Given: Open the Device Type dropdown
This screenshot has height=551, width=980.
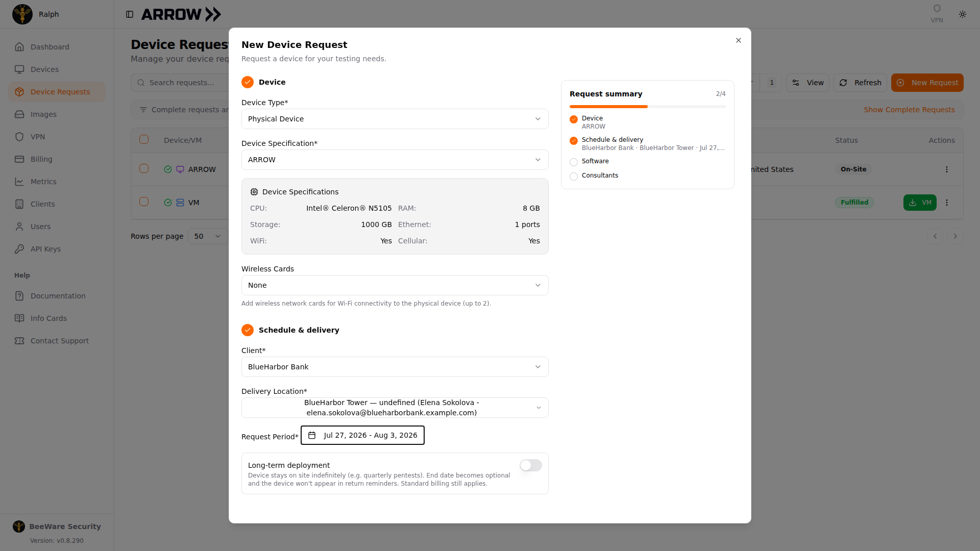Looking at the screenshot, I should [x=395, y=119].
